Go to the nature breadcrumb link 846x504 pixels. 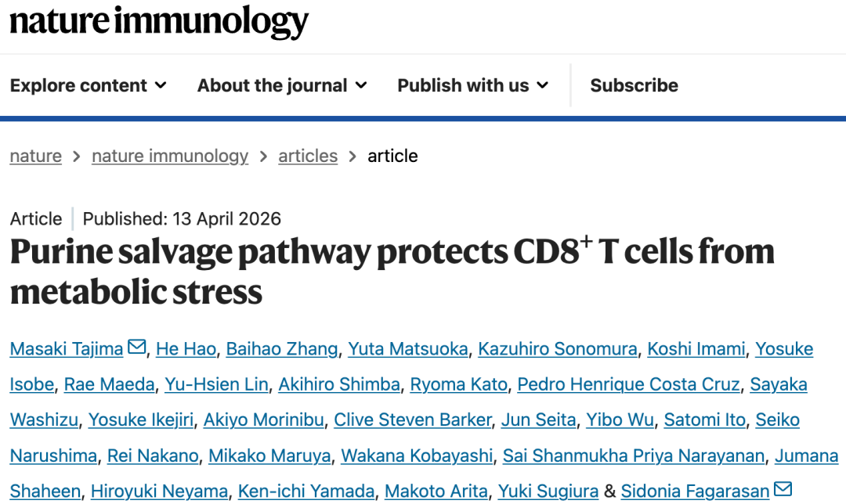click(35, 156)
